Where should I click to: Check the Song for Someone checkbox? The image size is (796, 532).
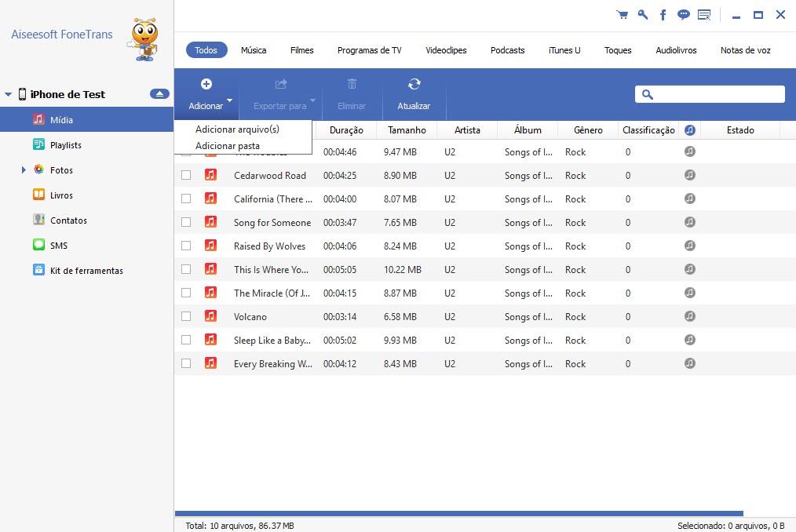(186, 222)
